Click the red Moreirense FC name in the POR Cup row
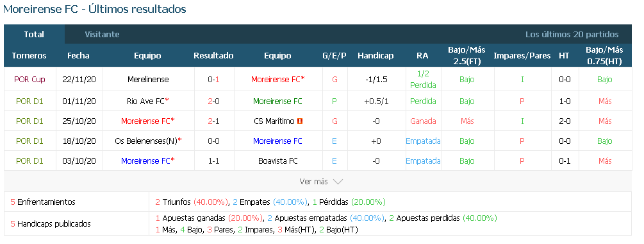 coord(277,80)
